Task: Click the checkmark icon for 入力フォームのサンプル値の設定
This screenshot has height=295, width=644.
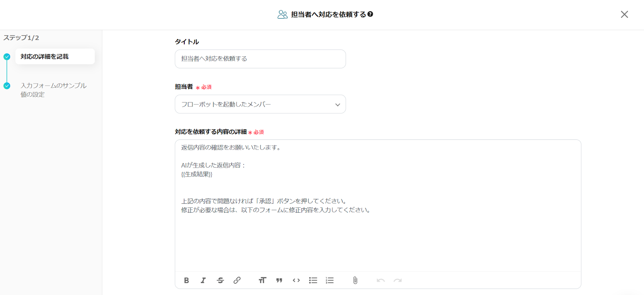Action: tap(7, 86)
